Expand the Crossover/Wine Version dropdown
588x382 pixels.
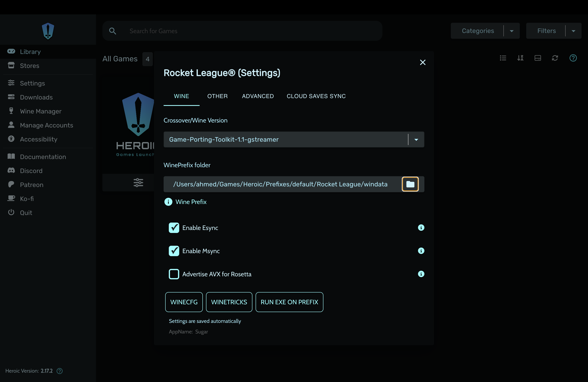click(416, 140)
